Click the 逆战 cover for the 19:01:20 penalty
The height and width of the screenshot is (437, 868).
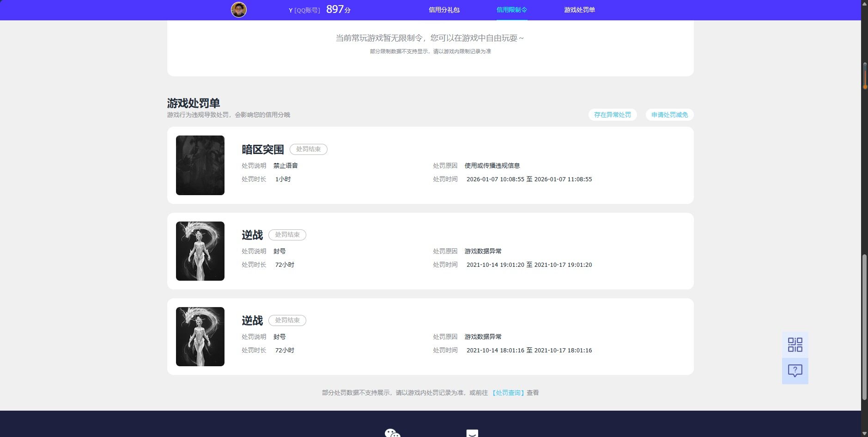(x=200, y=251)
